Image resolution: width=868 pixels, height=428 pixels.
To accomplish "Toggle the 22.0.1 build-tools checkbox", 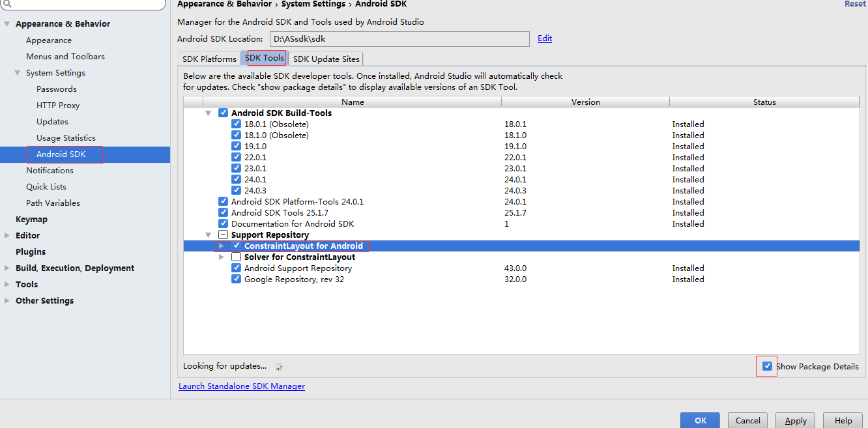I will pyautogui.click(x=236, y=157).
